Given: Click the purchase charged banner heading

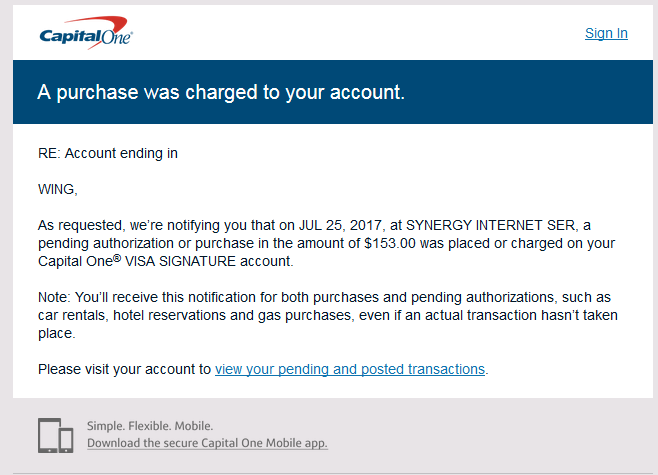Looking at the screenshot, I should coord(221,92).
